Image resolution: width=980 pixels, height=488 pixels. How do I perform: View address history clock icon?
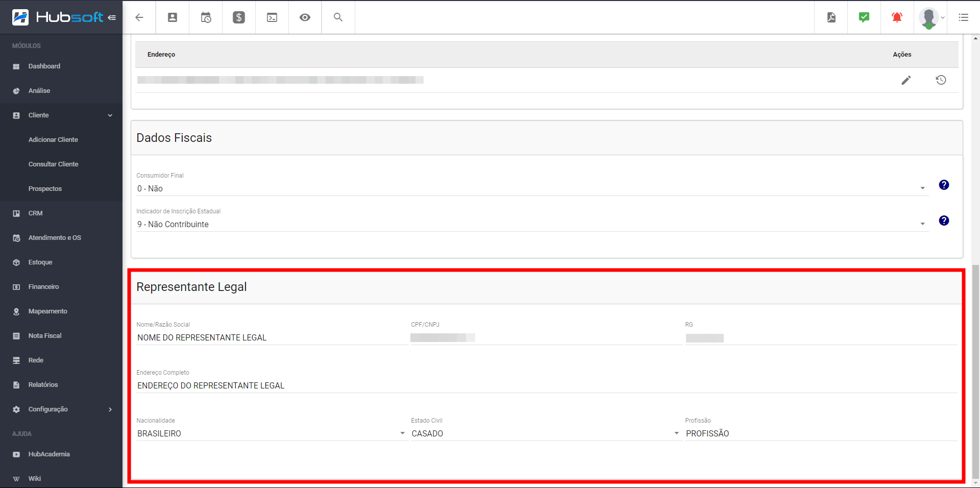click(x=941, y=80)
